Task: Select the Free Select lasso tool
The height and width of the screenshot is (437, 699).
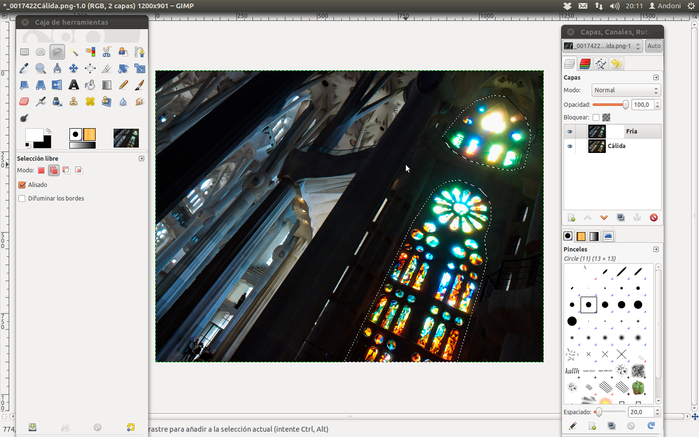Action: 57,52
